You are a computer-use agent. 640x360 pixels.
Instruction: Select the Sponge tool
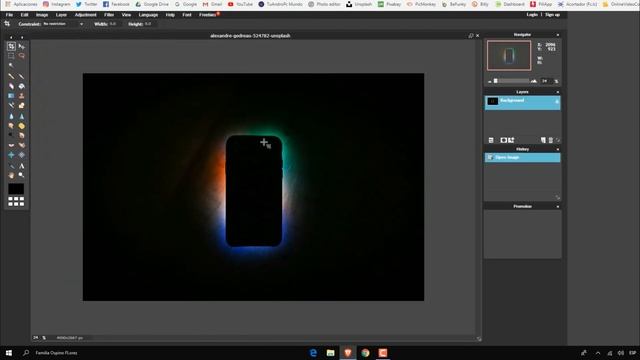coord(22,126)
